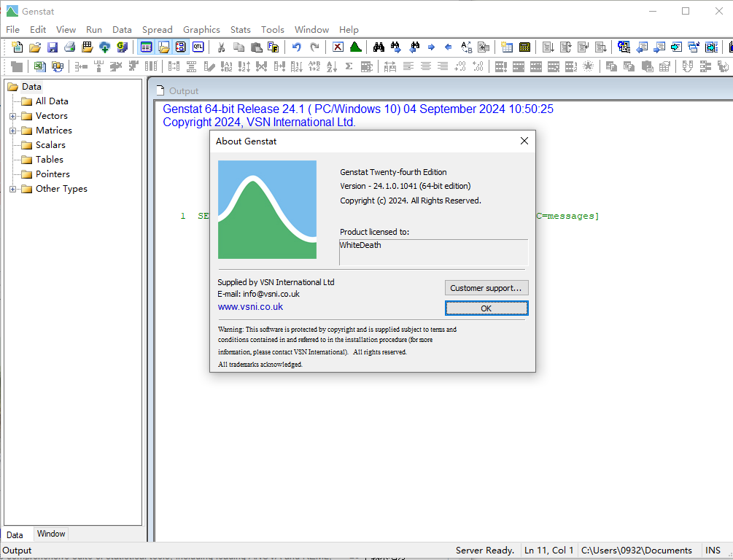Switch to the Window tab in side panel

51,534
